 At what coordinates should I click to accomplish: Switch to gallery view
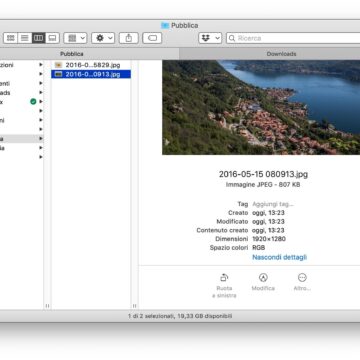tap(53, 38)
